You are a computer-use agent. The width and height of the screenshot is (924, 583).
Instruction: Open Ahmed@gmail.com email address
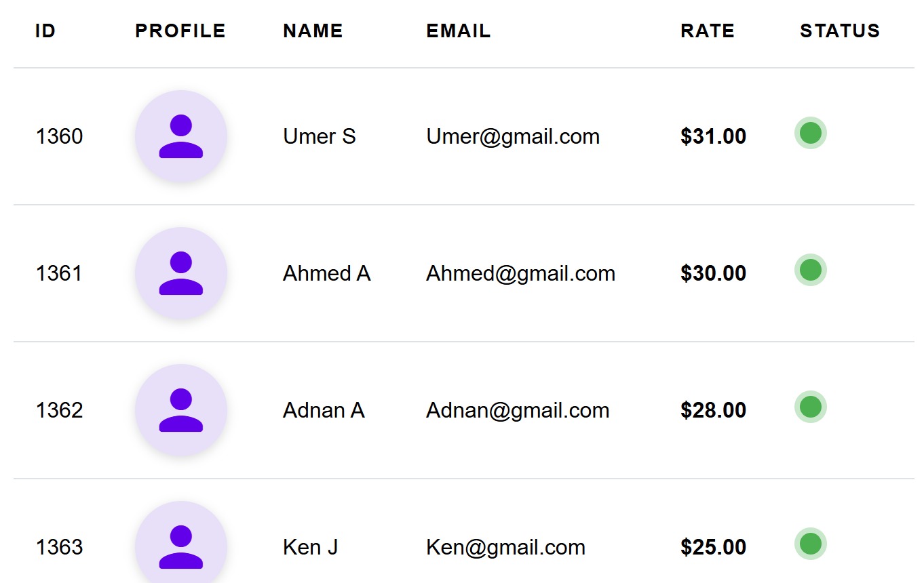pyautogui.click(x=520, y=274)
